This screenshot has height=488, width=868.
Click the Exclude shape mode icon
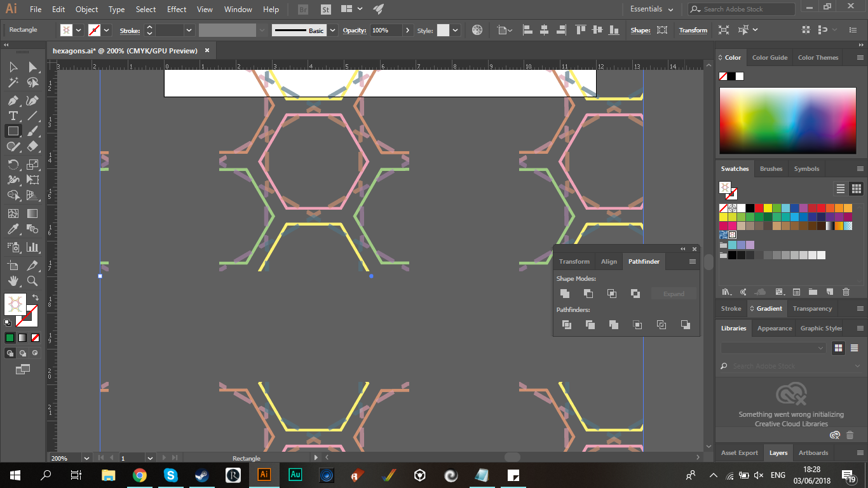[635, 294]
